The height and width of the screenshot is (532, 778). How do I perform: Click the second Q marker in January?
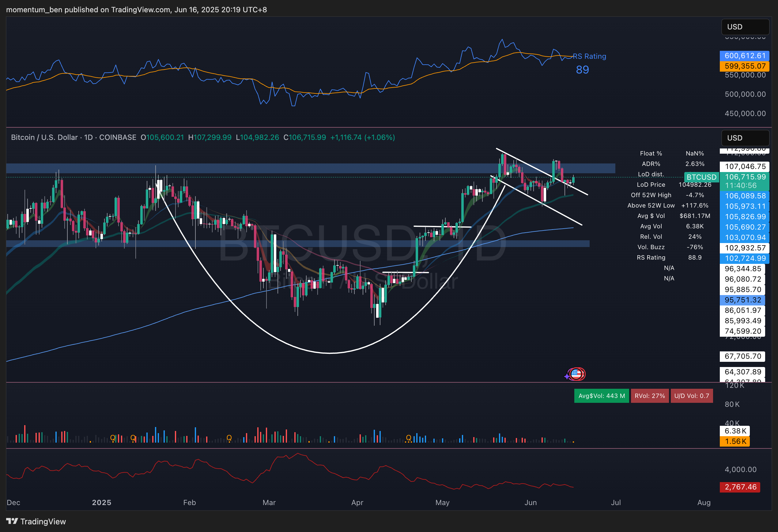point(133,438)
